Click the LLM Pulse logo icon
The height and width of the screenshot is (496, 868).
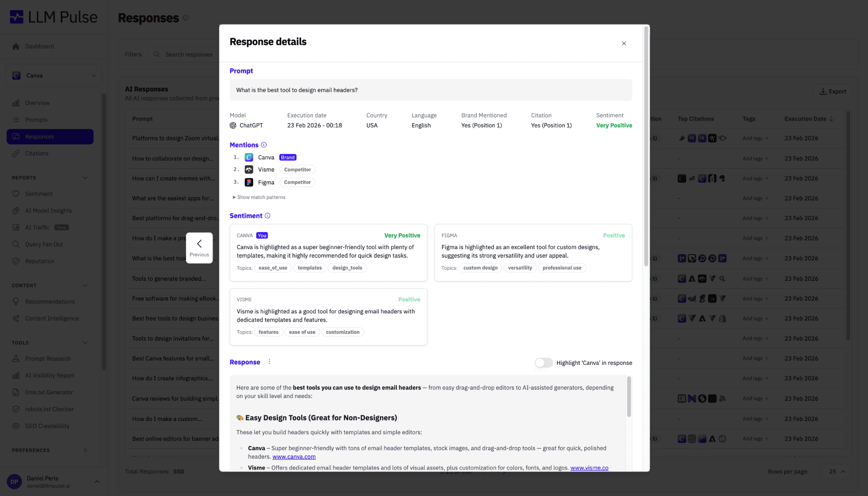point(17,17)
